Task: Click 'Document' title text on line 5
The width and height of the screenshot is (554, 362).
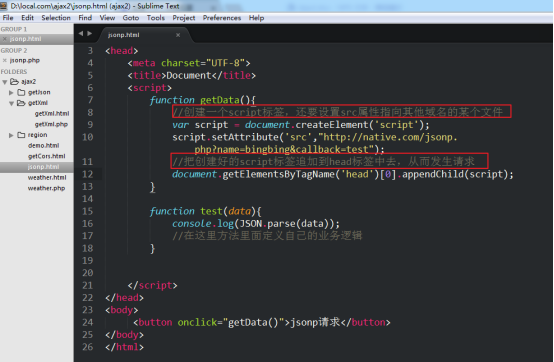Action: [x=189, y=75]
